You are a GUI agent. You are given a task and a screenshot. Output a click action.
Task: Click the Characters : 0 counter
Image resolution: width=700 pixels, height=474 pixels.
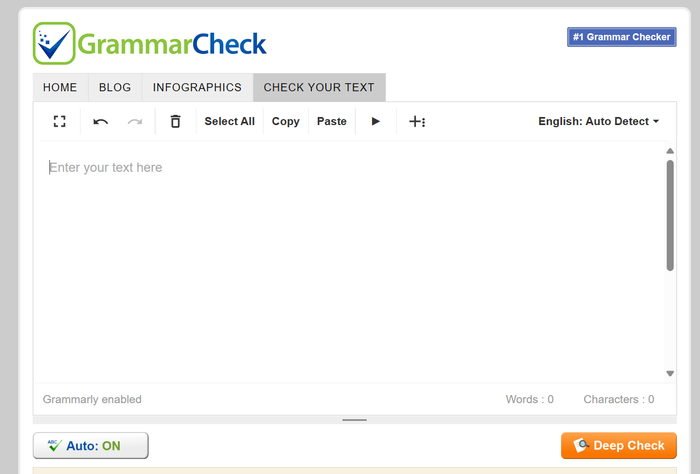tap(619, 399)
